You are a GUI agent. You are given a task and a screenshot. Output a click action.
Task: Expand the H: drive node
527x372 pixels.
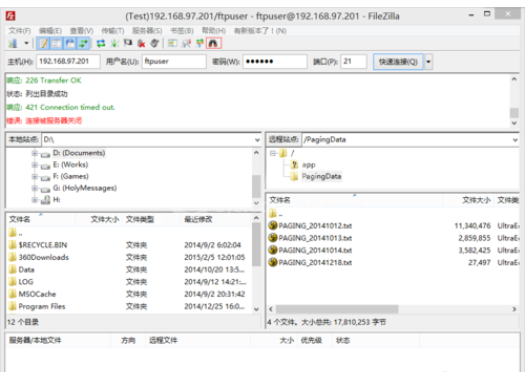tap(35, 200)
